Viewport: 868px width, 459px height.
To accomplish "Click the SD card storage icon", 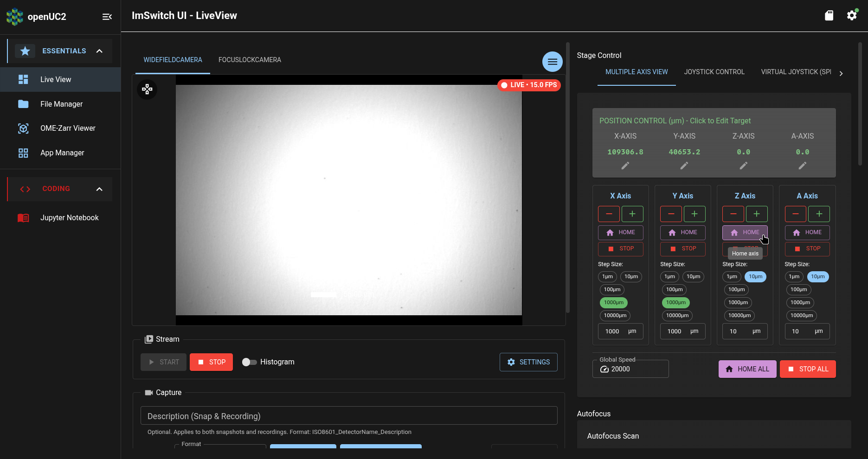I will tap(829, 15).
